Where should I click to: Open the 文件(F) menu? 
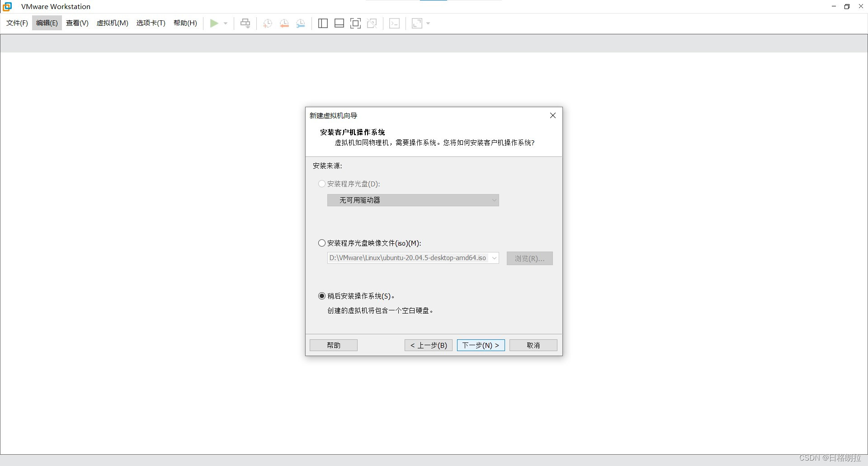click(17, 23)
